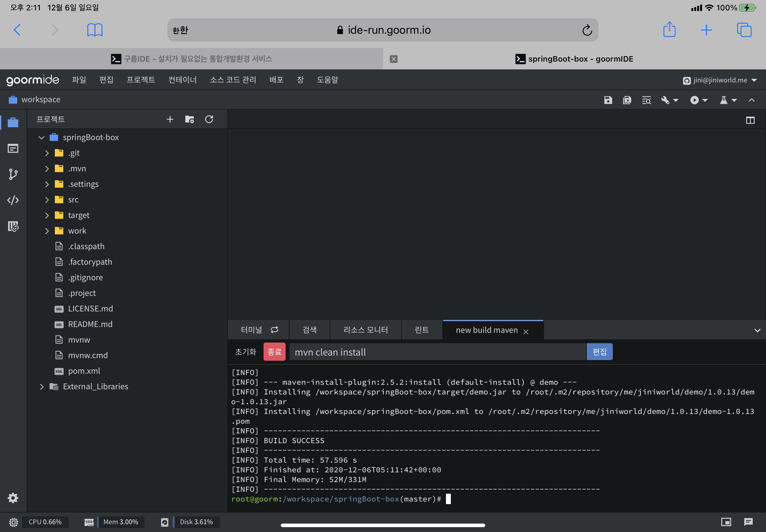766x532 pixels.
Task: Open the 도움말 menu
Action: [327, 80]
